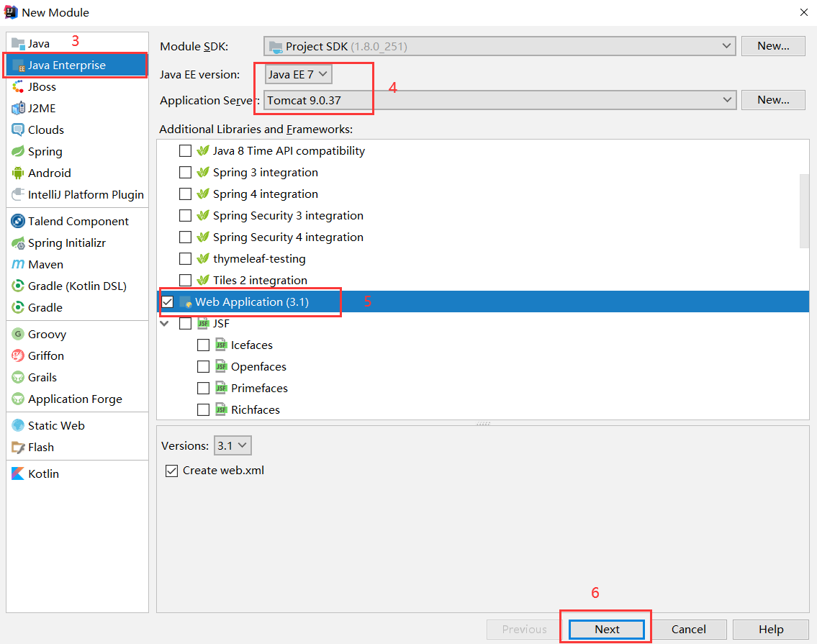Viewport: 817px width, 644px height.
Task: Choose the Static Web globe icon
Action: (18, 426)
